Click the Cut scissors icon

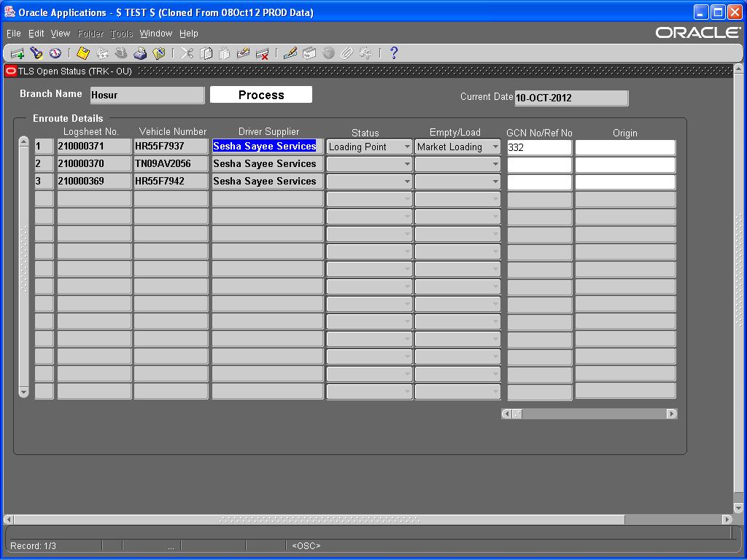coord(187,53)
